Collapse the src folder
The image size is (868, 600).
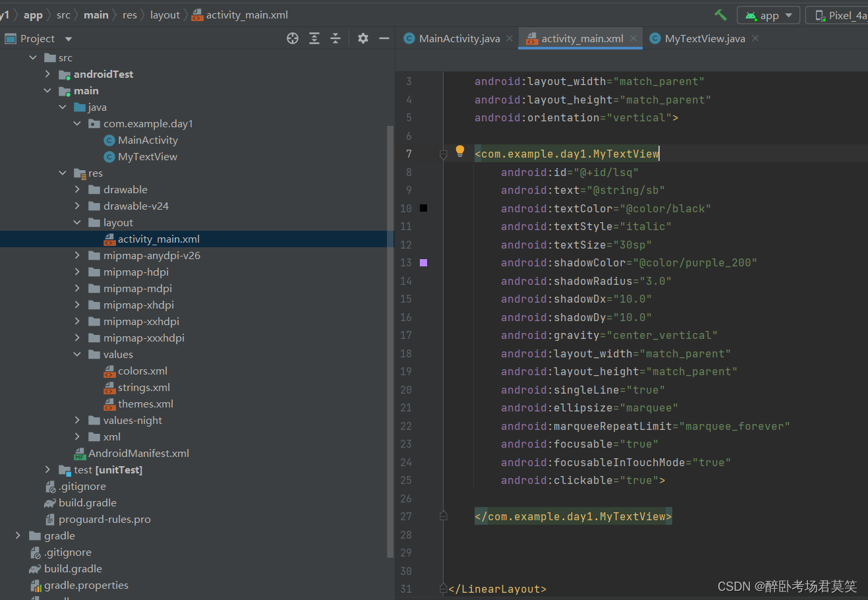point(33,57)
